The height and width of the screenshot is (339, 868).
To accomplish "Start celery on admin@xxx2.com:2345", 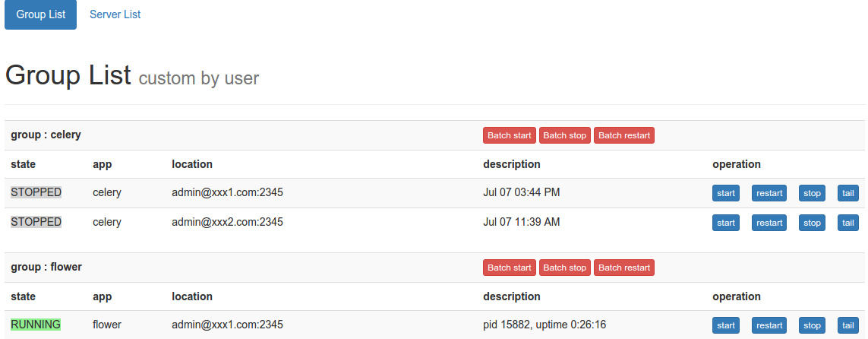I will 726,223.
